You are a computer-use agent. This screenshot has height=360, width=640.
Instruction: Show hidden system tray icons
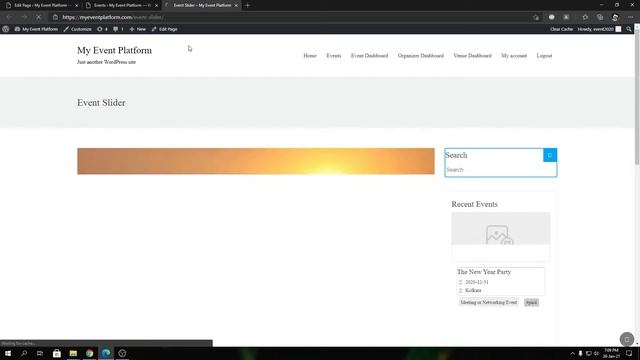572,353
